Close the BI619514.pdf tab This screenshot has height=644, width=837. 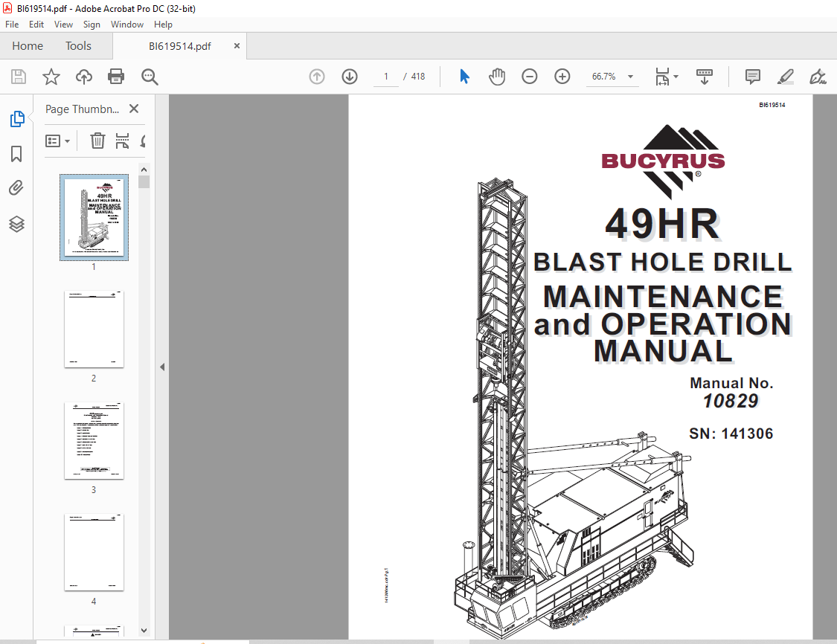[237, 46]
